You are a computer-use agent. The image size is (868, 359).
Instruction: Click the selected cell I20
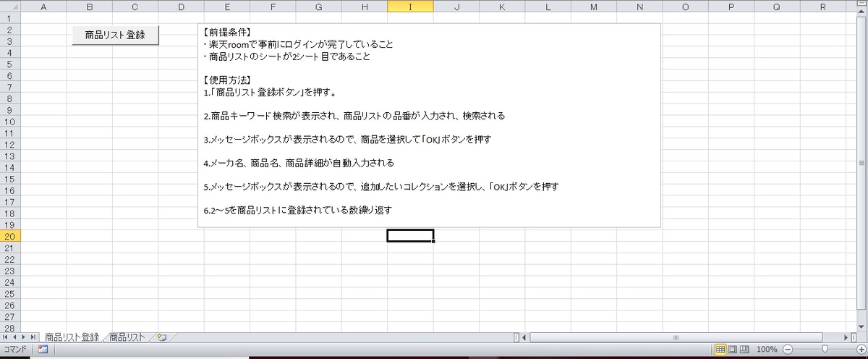point(410,236)
